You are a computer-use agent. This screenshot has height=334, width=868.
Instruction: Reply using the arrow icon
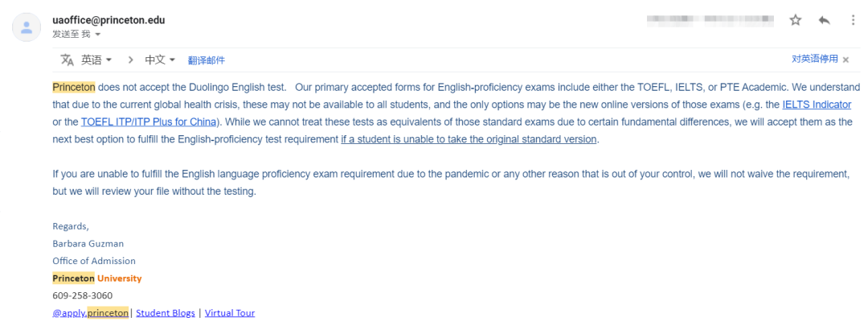coord(825,20)
